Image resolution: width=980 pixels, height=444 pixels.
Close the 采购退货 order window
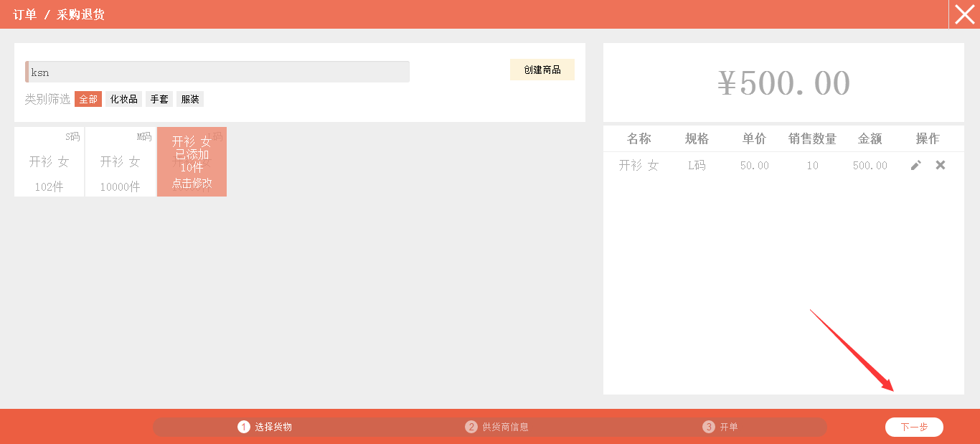coord(964,14)
